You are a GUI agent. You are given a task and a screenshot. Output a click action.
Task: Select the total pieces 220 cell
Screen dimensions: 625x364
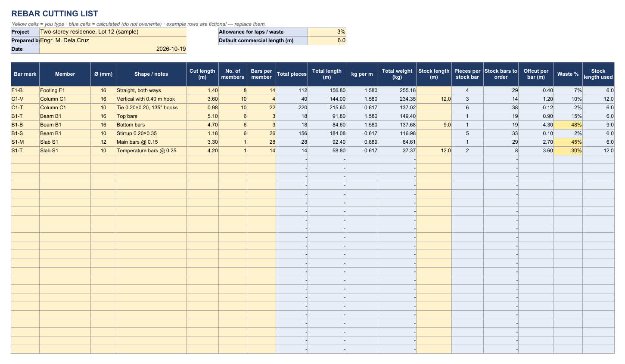tap(292, 108)
